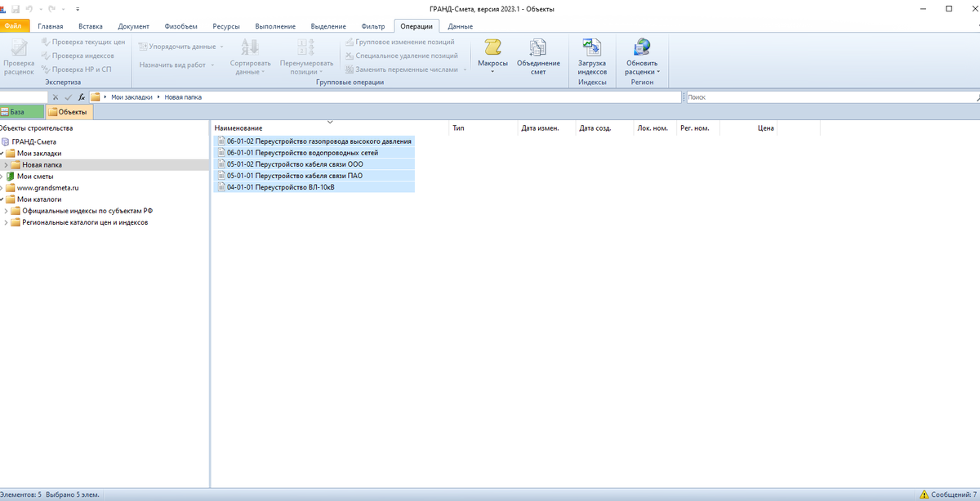Image resolution: width=980 pixels, height=501 pixels.
Task: Select 04-01-01 Переустройство ВЛ-10кВ
Action: [314, 186]
